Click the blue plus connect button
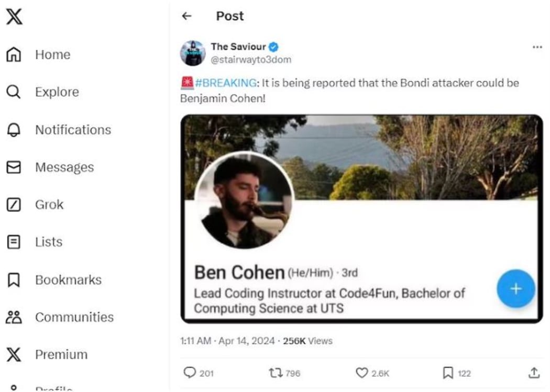The image size is (550, 392). pos(515,288)
